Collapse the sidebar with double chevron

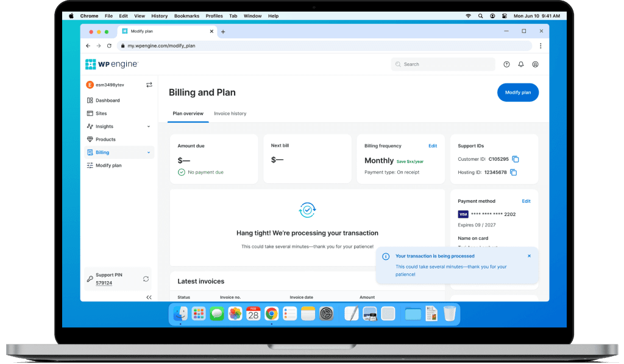[149, 297]
